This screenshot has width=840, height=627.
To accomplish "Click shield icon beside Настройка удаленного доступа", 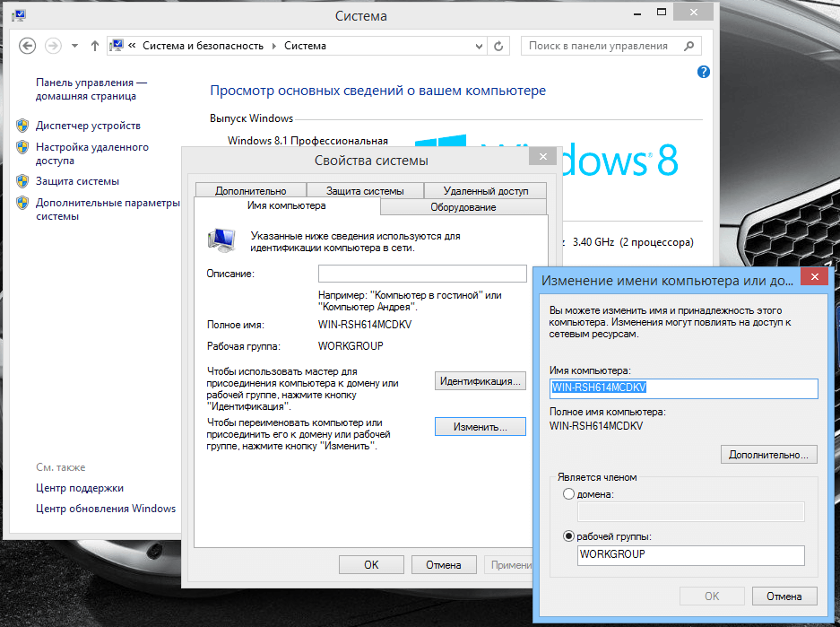I will pos(22,147).
